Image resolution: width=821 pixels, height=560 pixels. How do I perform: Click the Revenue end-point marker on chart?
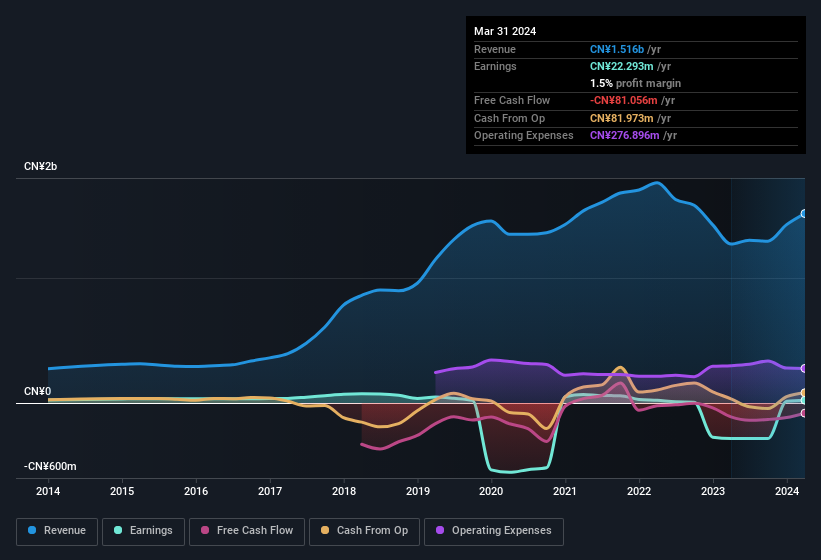[x=804, y=214]
